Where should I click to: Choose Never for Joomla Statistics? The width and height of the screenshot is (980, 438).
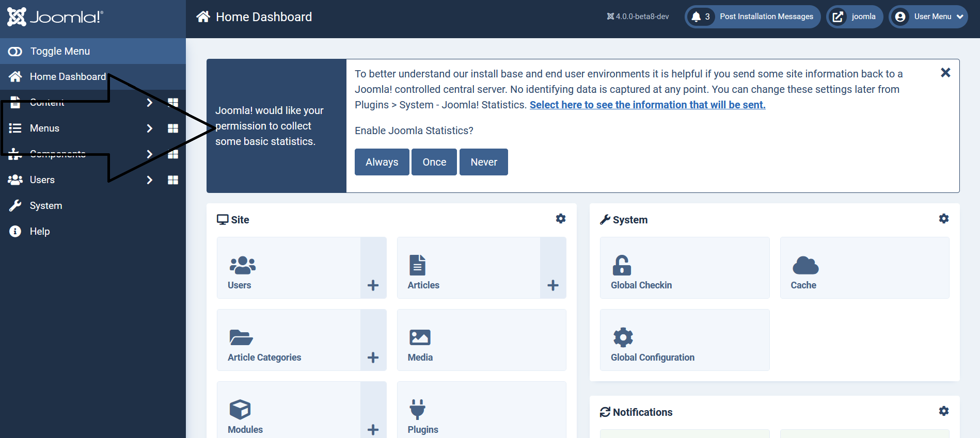click(x=484, y=162)
